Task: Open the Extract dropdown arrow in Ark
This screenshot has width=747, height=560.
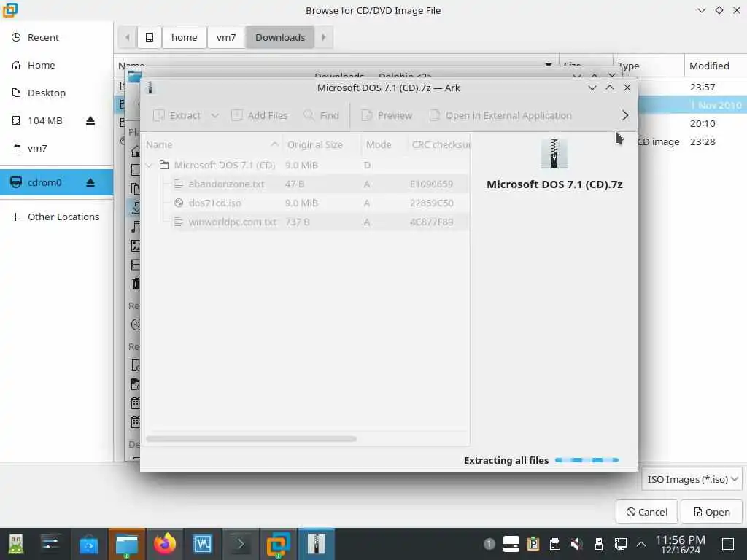Action: point(215,115)
